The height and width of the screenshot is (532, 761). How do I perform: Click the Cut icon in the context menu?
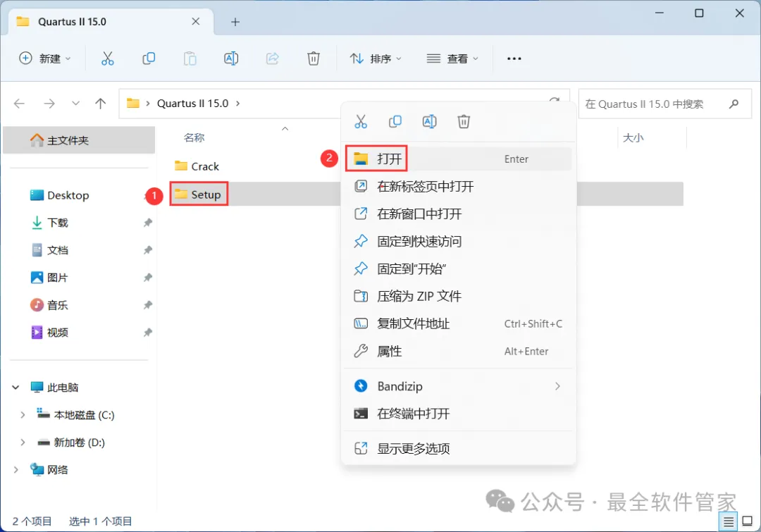click(361, 121)
